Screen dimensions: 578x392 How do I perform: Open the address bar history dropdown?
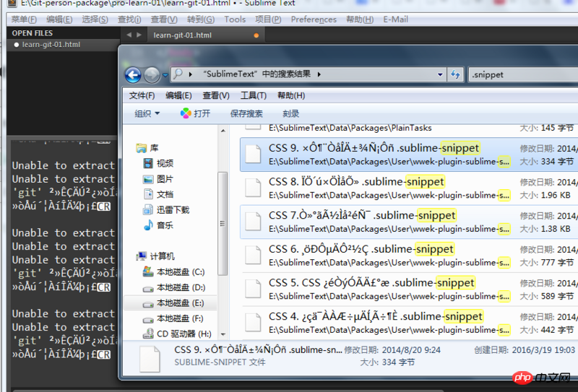pos(440,75)
